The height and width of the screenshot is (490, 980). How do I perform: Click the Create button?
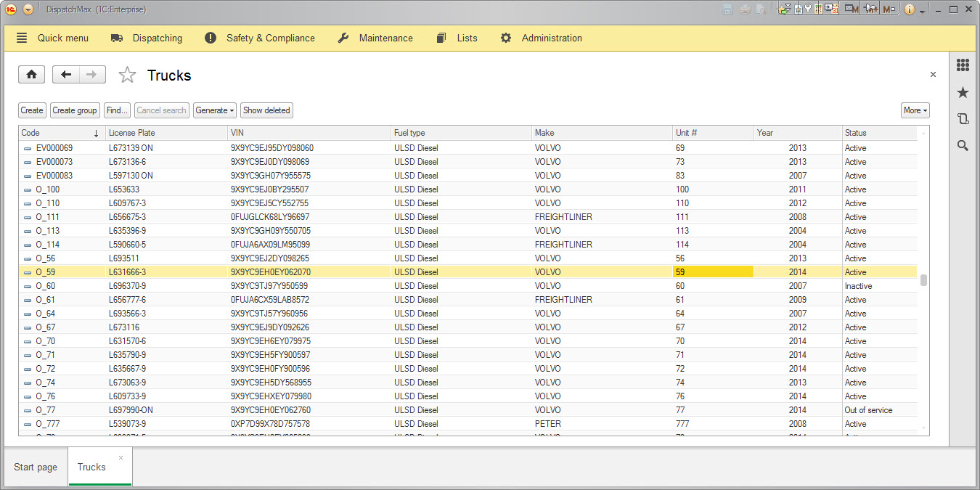(32, 110)
